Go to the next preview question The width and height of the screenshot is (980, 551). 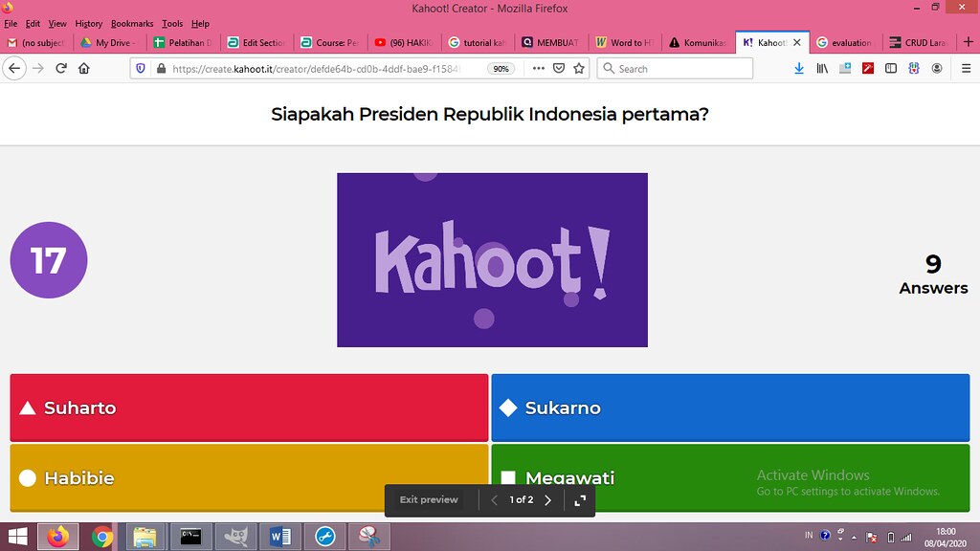click(548, 499)
